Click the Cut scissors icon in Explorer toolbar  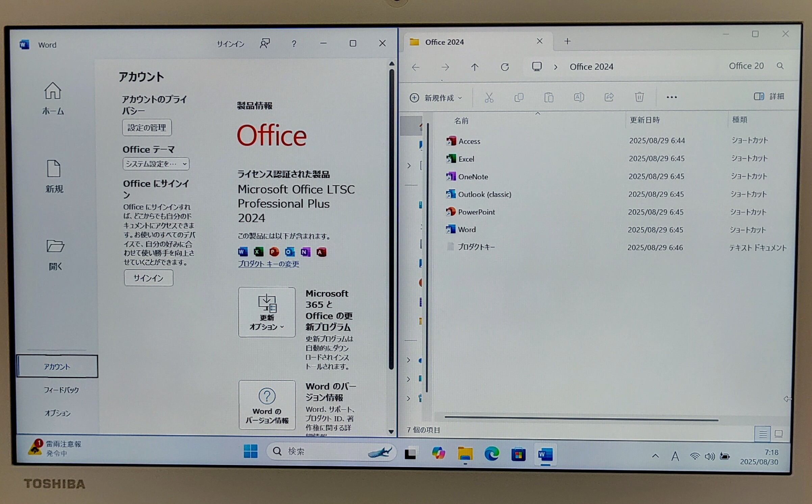tap(489, 98)
